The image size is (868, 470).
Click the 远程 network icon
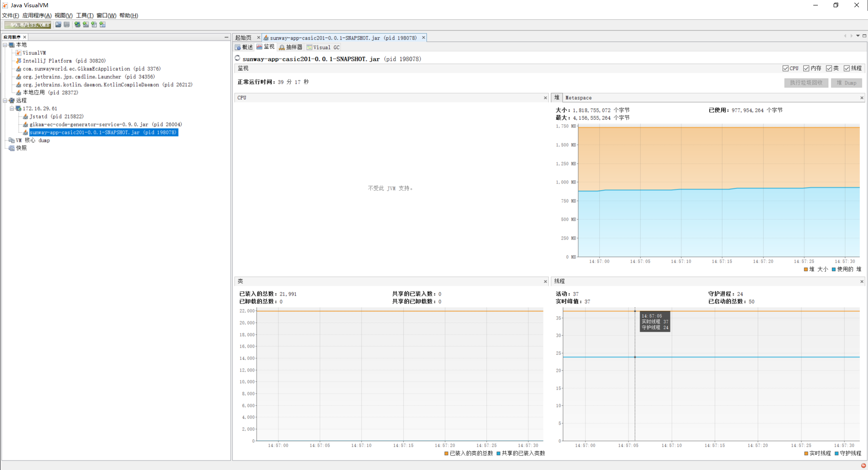tap(12, 100)
